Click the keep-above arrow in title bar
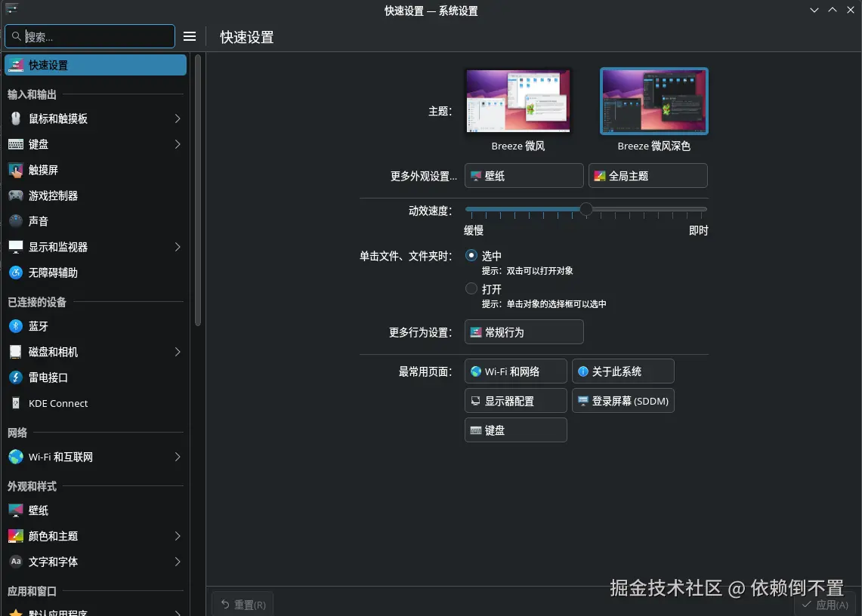This screenshot has height=616, width=862. pyautogui.click(x=833, y=10)
